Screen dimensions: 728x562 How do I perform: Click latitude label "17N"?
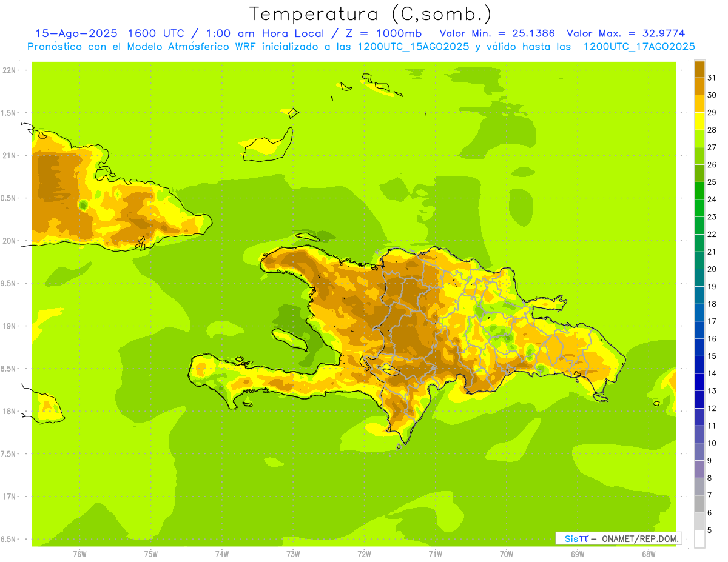pyautogui.click(x=10, y=497)
